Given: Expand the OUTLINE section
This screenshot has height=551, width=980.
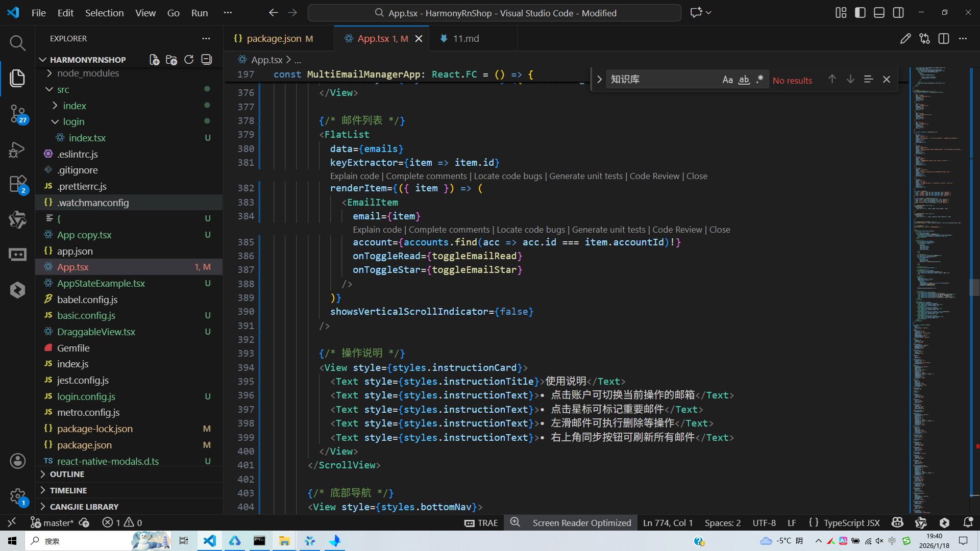Looking at the screenshot, I should (x=67, y=474).
